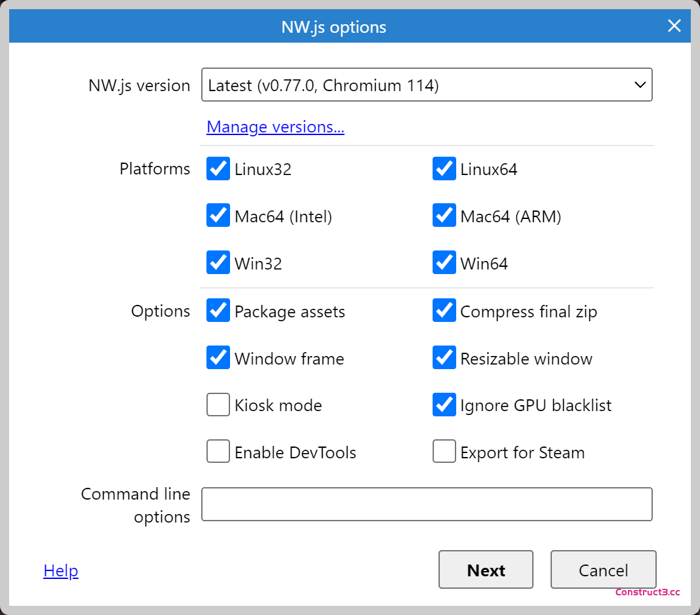Toggle the Mac64 (ARM) checkbox

point(444,216)
